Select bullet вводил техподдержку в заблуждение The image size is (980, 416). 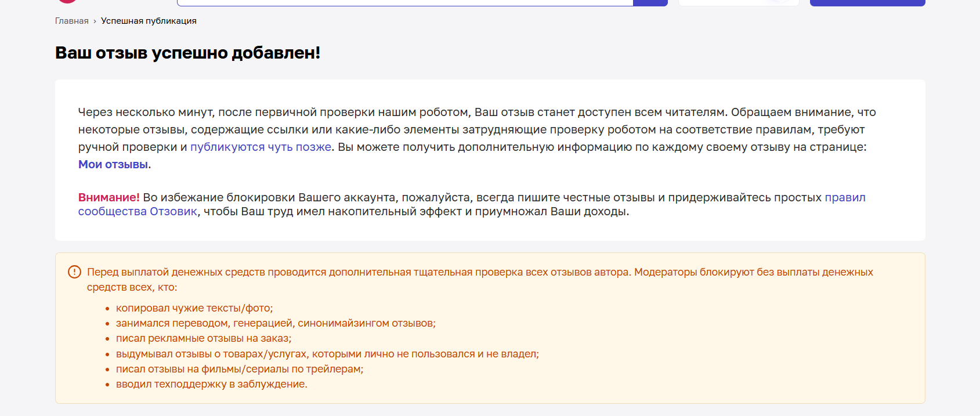tap(212, 384)
